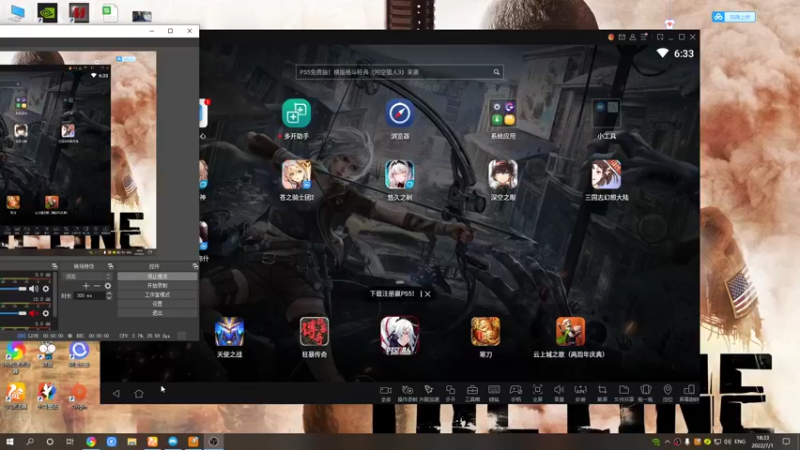Viewport: 800px width, 450px height.
Task: Open OBS transition properties gear
Action: point(108,286)
